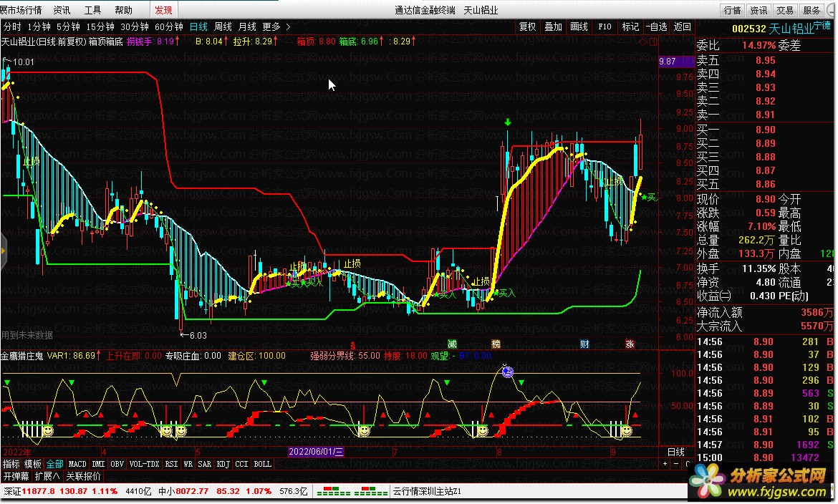Click the 返回 back button
This screenshot has height=504, width=838.
click(683, 26)
